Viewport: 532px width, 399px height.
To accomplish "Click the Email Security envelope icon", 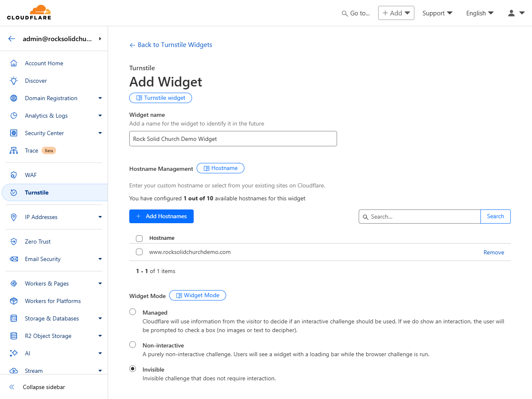I will 14,259.
